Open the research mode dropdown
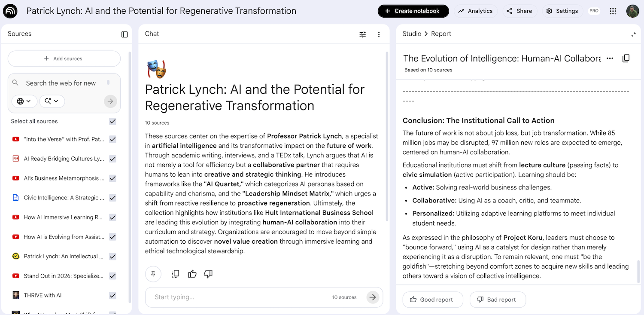This screenshot has height=315, width=644. [52, 101]
